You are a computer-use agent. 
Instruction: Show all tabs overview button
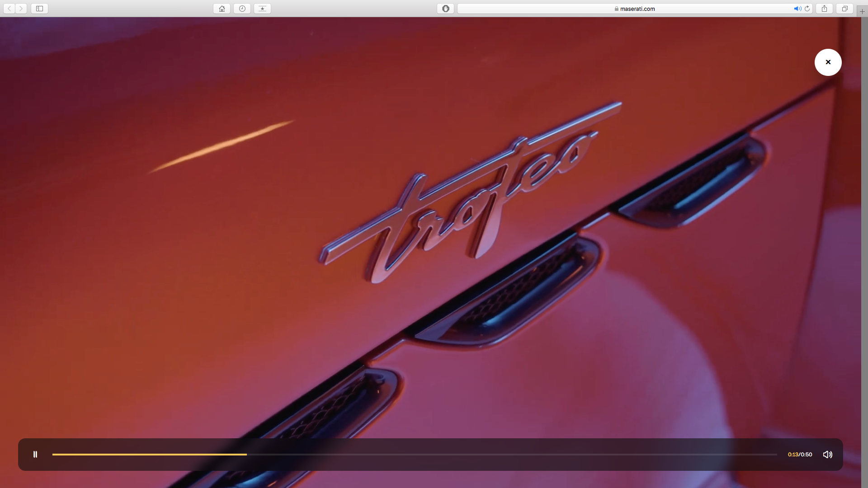[x=844, y=9]
